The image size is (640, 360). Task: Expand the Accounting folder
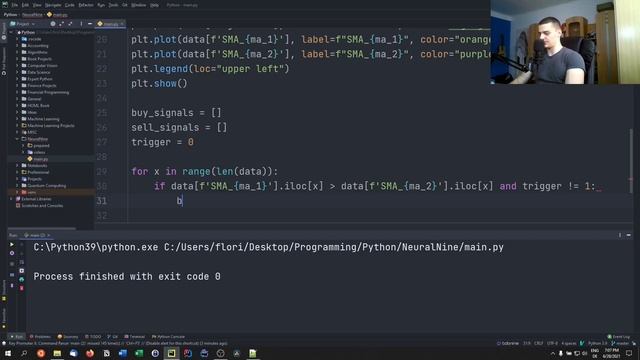click(x=18, y=46)
